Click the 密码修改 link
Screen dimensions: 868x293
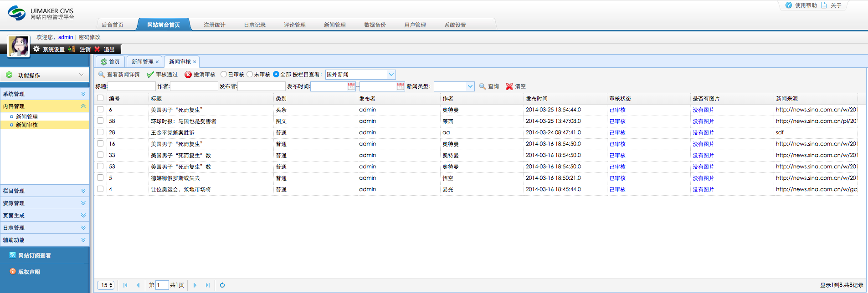90,37
